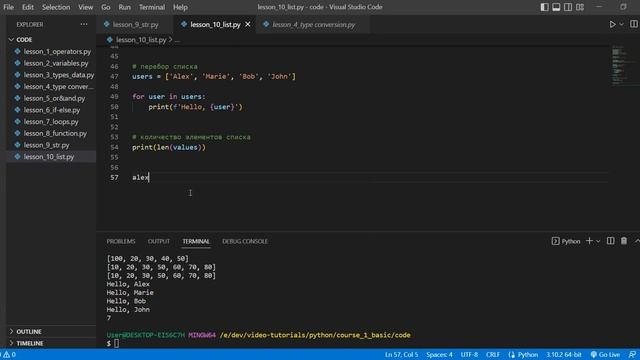Open the Terminal menu
This screenshot has width=640, height=360.
[x=151, y=7]
